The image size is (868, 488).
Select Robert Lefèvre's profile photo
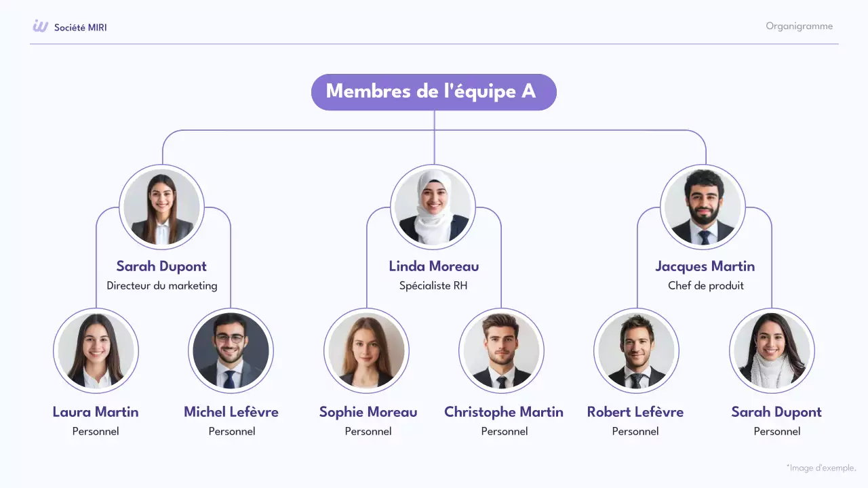(636, 351)
